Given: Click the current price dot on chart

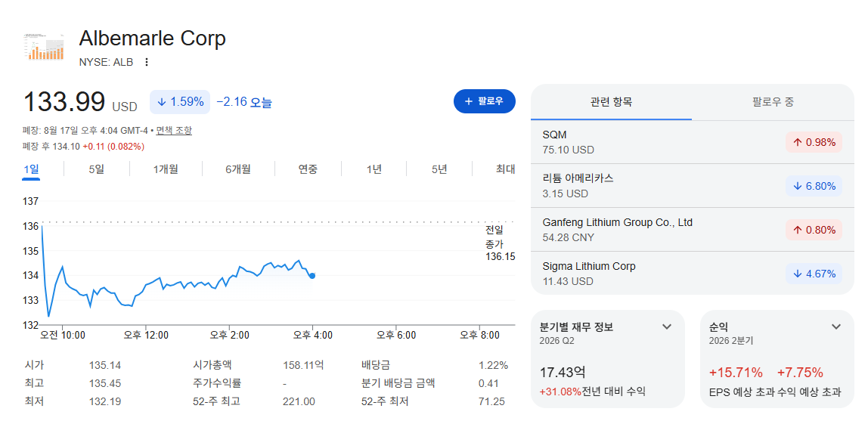Looking at the screenshot, I should 312,276.
